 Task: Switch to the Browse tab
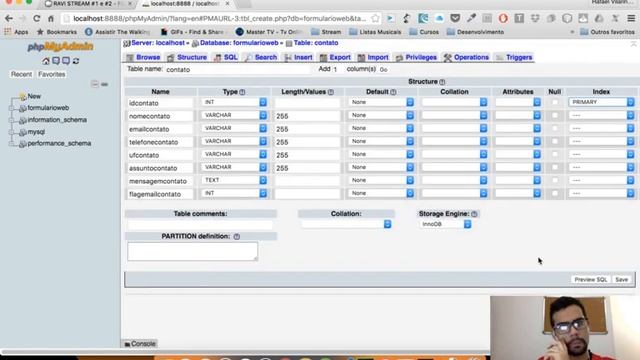tap(143, 58)
